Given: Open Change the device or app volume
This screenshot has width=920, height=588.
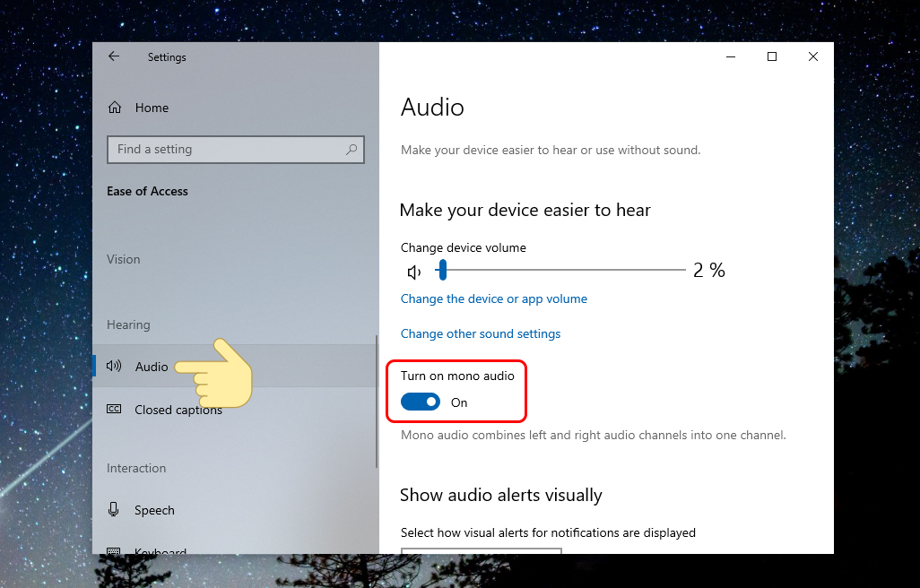Looking at the screenshot, I should tap(493, 298).
